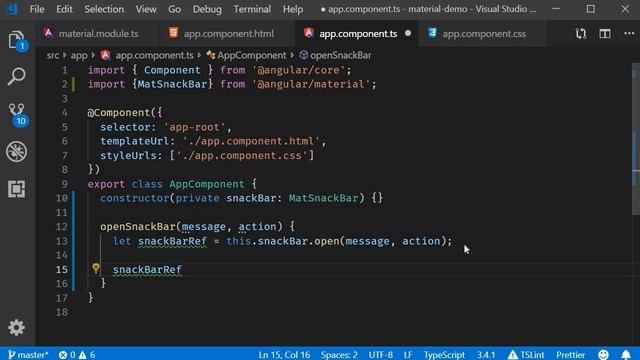Open the More Actions ellipsis menu
Viewport: 640px width, 360px height.
(x=629, y=33)
